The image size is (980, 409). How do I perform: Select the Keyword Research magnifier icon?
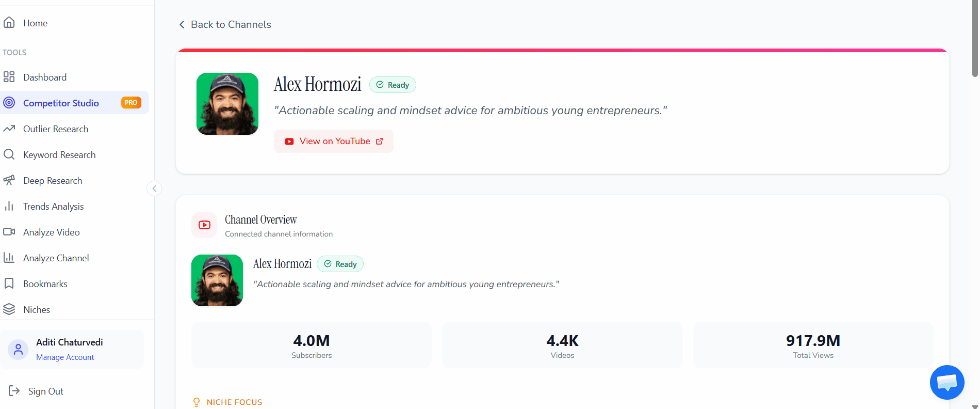click(9, 154)
